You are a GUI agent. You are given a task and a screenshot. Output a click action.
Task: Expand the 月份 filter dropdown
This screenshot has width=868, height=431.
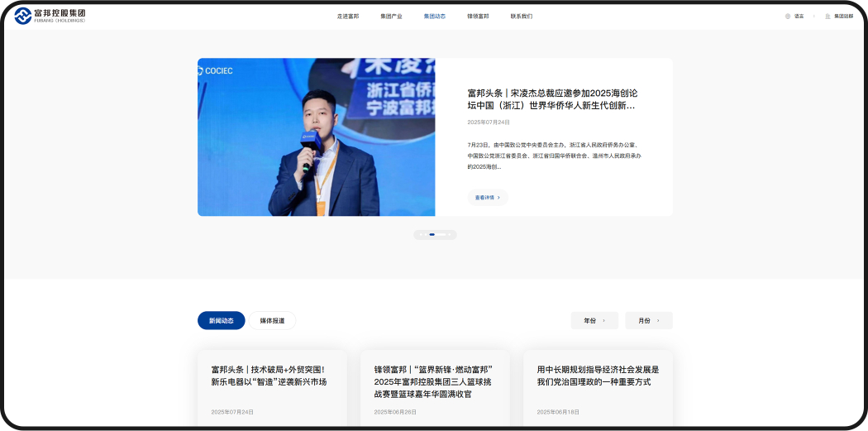649,320
